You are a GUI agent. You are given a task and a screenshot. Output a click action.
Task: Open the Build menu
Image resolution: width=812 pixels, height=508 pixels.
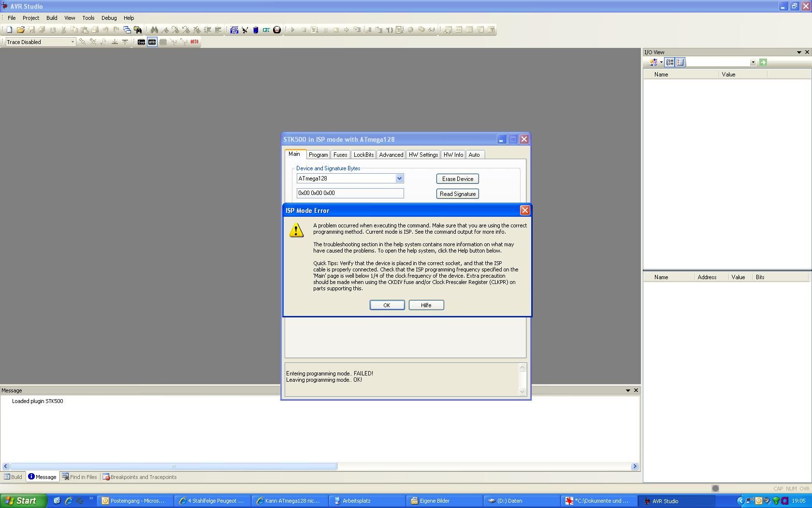pyautogui.click(x=52, y=18)
